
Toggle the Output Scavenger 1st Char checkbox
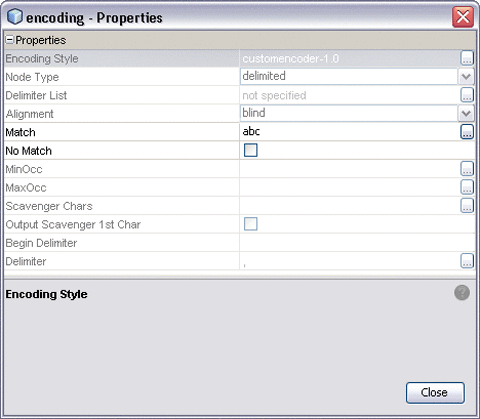point(251,224)
